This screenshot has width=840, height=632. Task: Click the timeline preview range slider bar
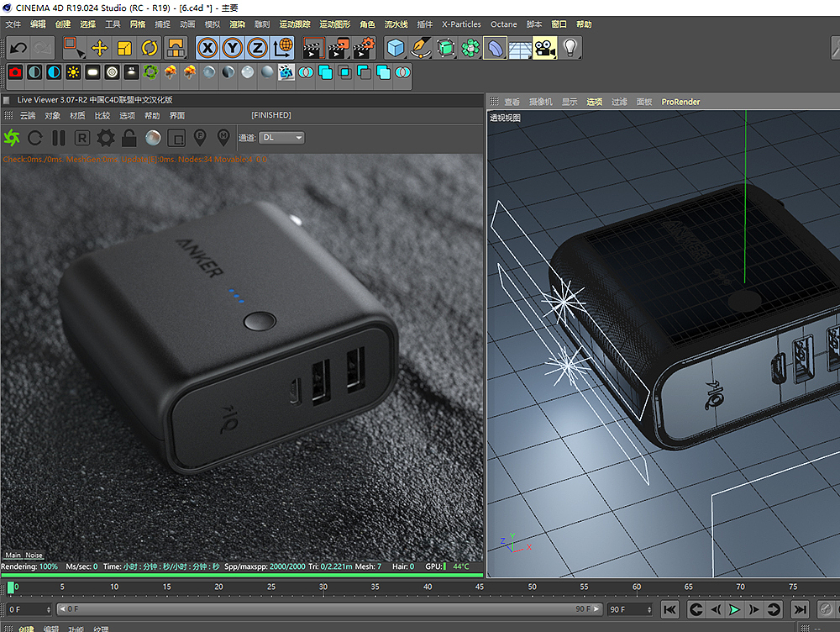tap(329, 609)
